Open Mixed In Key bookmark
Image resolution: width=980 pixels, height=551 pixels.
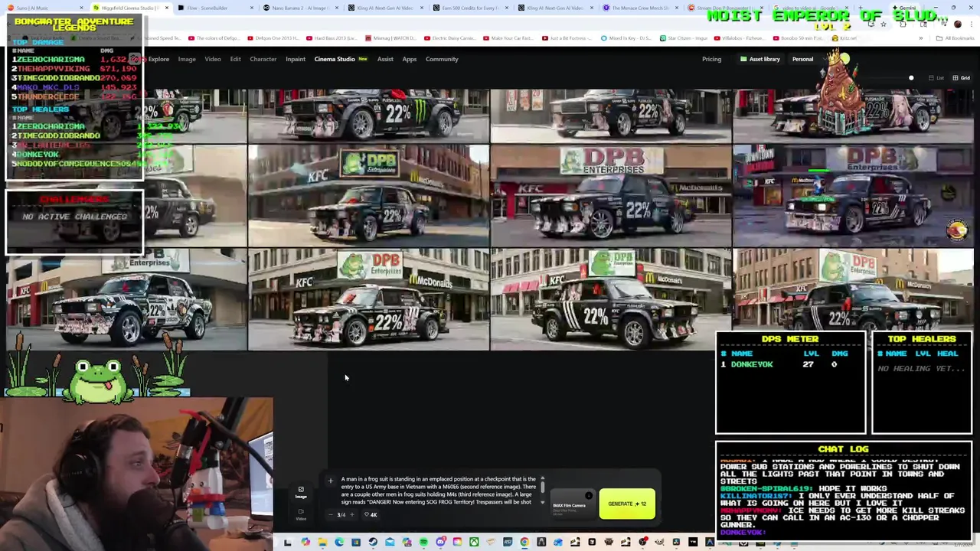(626, 38)
